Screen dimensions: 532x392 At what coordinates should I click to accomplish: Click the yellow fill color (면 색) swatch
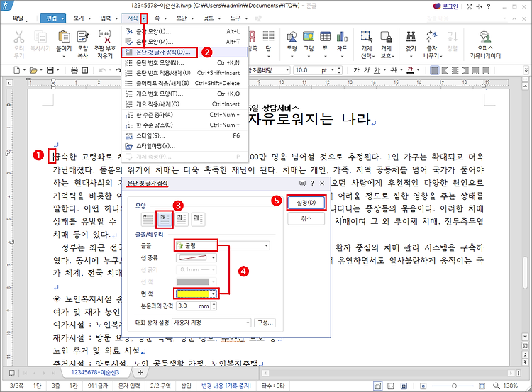point(193,293)
